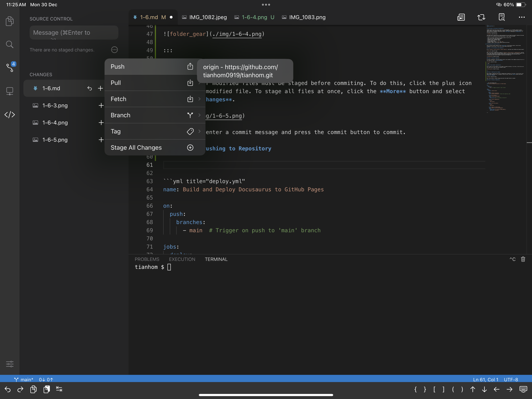Open the three-dot multitasking control
Image resolution: width=532 pixels, height=399 pixels.
(x=266, y=4)
